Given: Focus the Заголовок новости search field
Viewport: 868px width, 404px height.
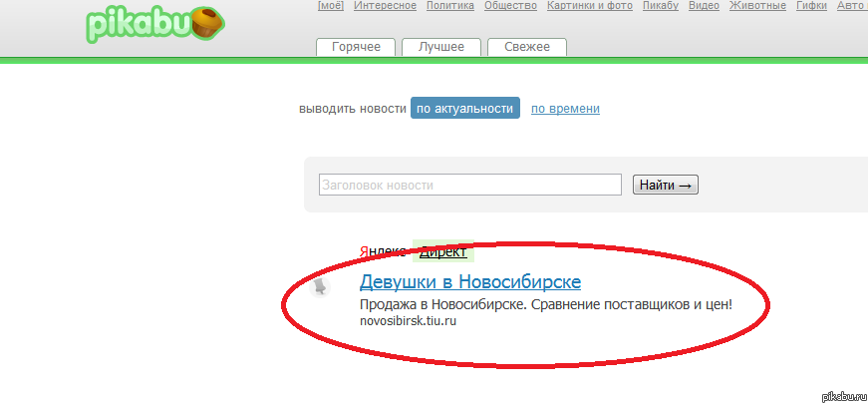Looking at the screenshot, I should point(470,185).
